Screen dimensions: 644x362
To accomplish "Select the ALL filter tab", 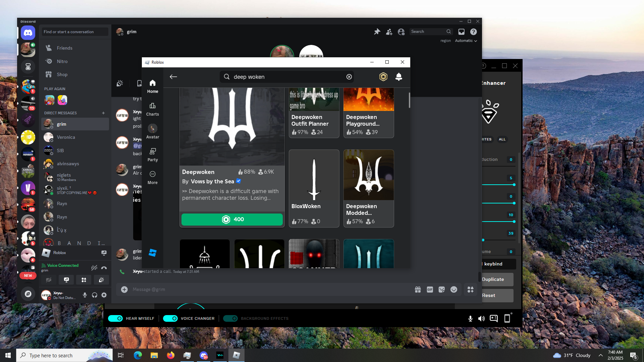I will (502, 139).
